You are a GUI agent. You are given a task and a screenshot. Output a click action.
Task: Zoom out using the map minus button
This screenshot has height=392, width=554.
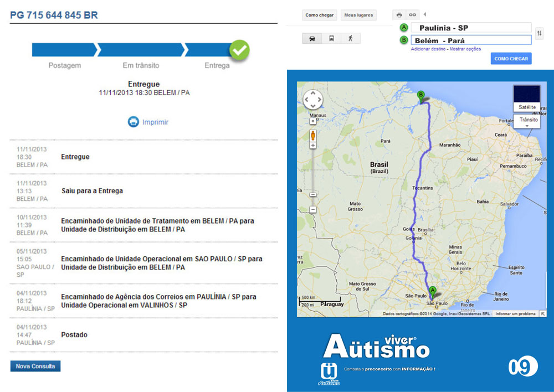(313, 209)
